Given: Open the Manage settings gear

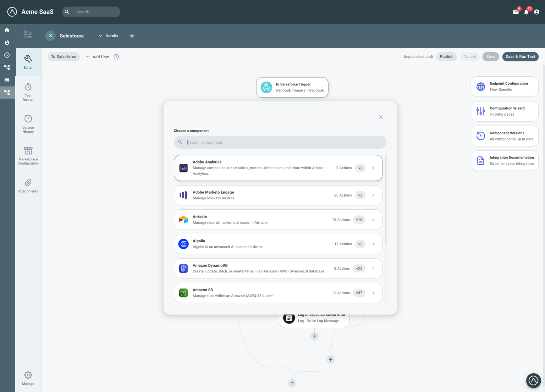Looking at the screenshot, I should pyautogui.click(x=28, y=378).
